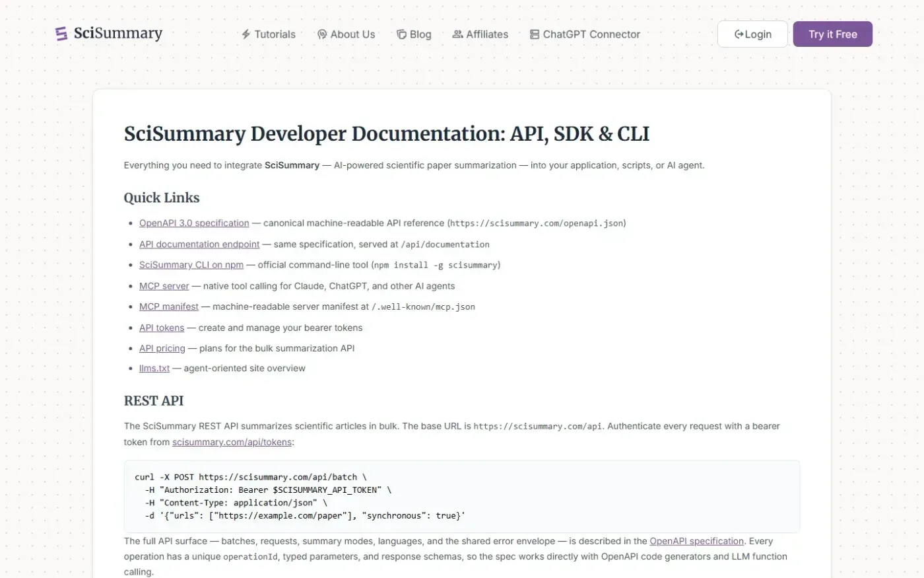Click the About Us icon

tap(322, 34)
